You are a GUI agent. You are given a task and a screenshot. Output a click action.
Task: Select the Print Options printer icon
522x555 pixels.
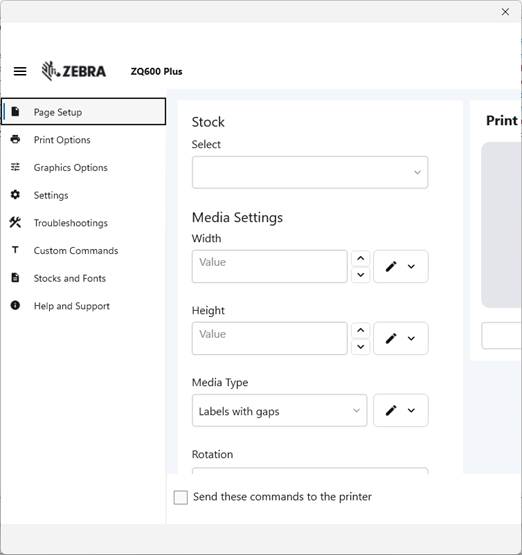(x=15, y=139)
